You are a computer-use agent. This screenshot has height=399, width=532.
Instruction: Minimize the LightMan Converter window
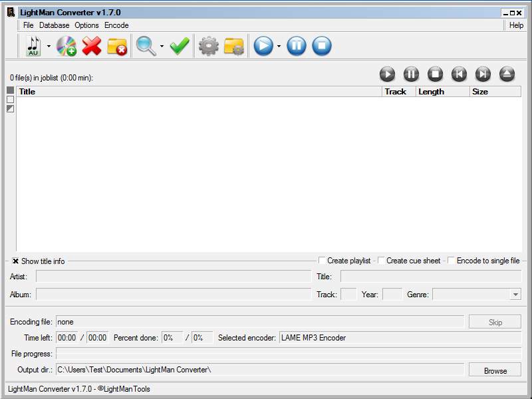pos(505,13)
